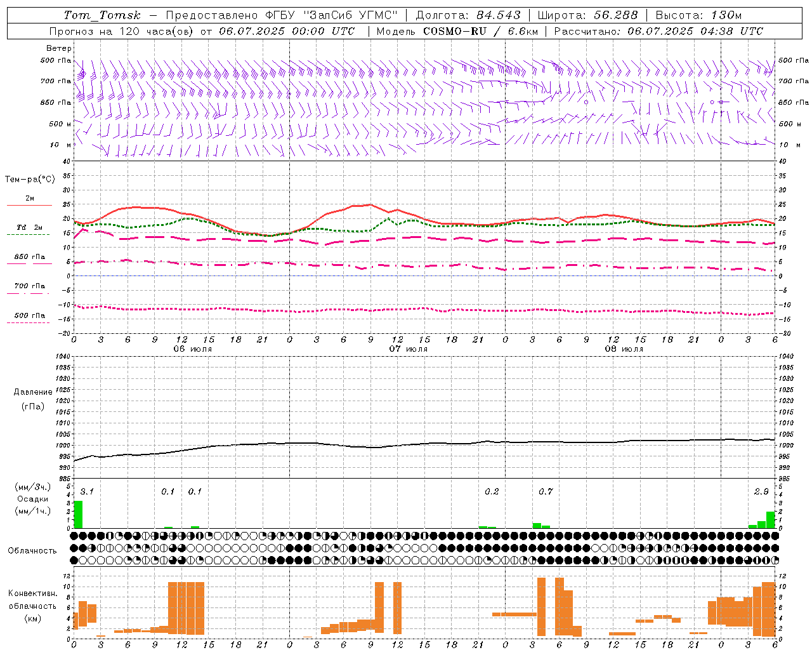Click the 500 гПа dotted temperature legend entry

tap(29, 318)
